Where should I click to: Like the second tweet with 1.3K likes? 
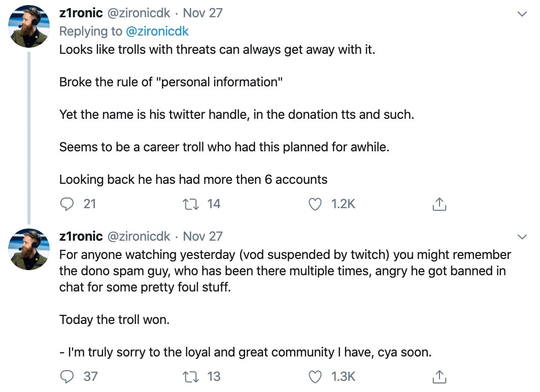pyautogui.click(x=315, y=376)
